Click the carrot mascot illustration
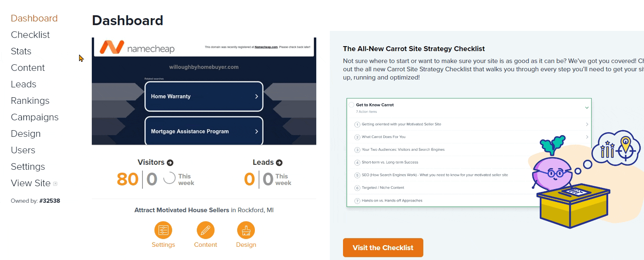The image size is (644, 260). coord(570,181)
